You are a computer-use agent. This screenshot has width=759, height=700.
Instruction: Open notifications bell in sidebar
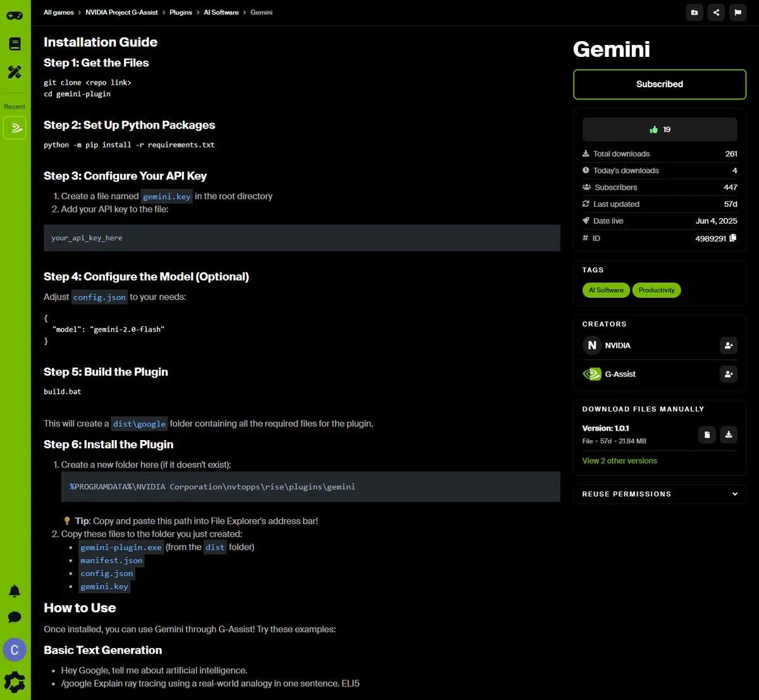[15, 591]
